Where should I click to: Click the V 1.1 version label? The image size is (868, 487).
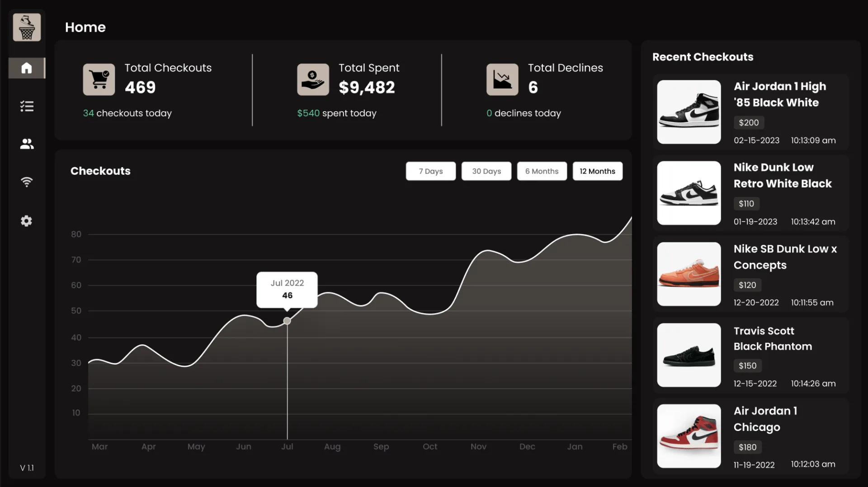pyautogui.click(x=27, y=468)
